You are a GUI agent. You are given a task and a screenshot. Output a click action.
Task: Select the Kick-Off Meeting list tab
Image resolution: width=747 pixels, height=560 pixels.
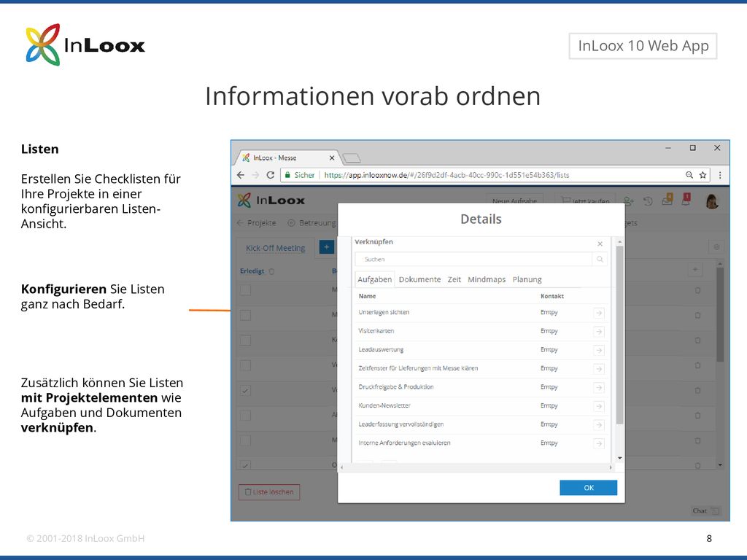[x=275, y=248]
